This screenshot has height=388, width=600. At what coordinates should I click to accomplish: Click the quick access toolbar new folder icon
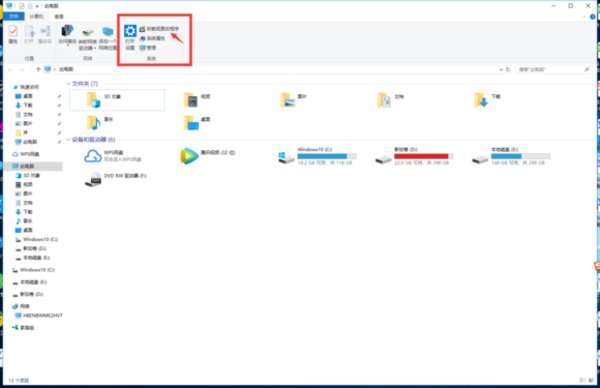point(29,6)
